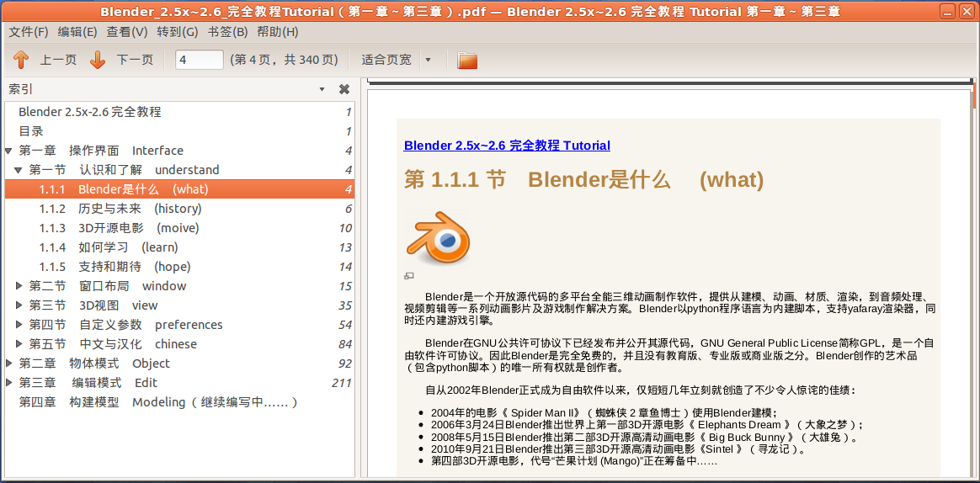The image size is (980, 483).
Task: Select 1.1.4 如何学习 (learn) entry
Action: click(x=179, y=247)
